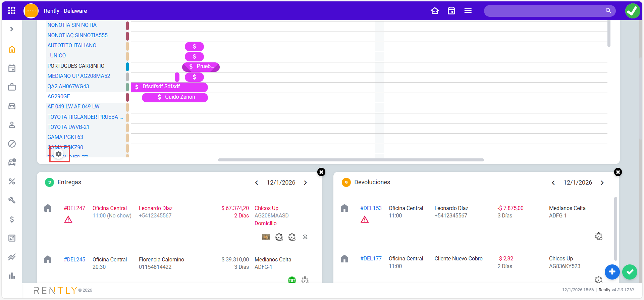The image size is (644, 300).
Task: Open the Guido Zanon booking bar
Action: pos(175,97)
